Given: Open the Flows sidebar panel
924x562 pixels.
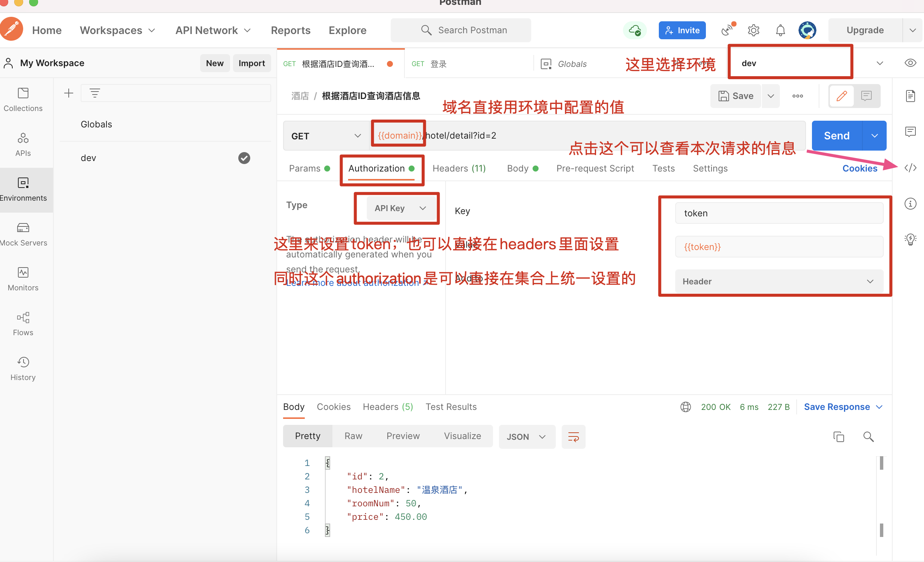Looking at the screenshot, I should click(x=23, y=324).
